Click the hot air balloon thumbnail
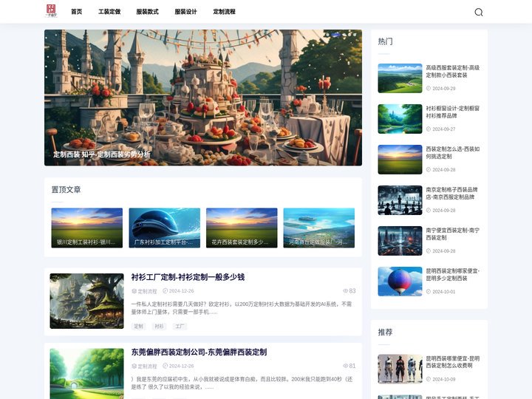Image resolution: width=532 pixels, height=399 pixels. [x=400, y=282]
